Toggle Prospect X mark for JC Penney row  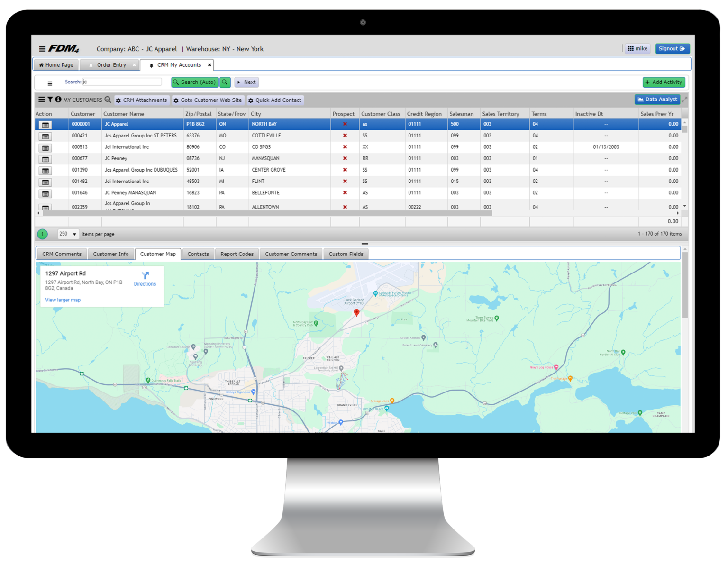pos(345,158)
